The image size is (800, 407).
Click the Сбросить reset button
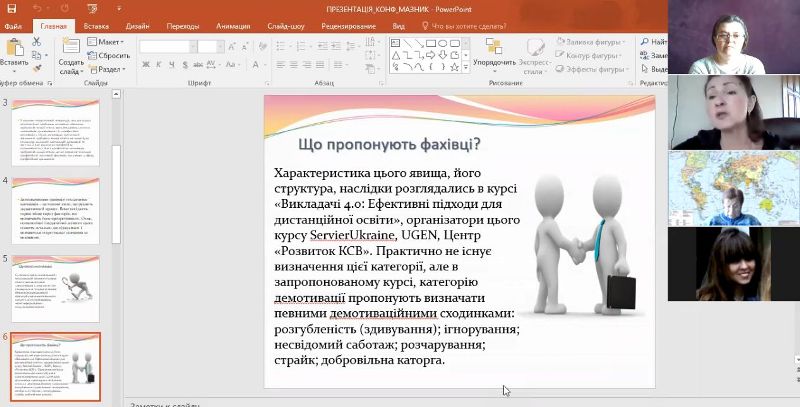(x=111, y=56)
